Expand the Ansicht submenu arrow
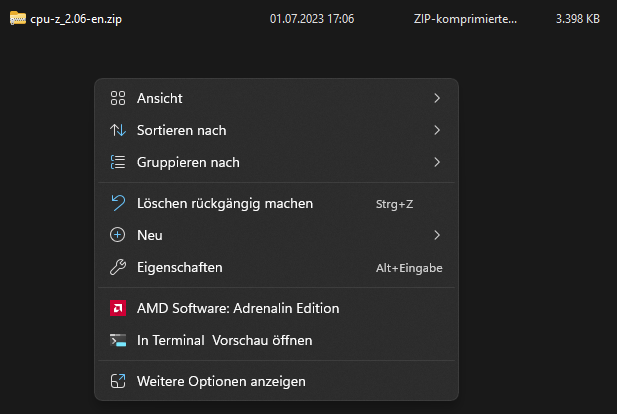Screen dimensions: 617x414 point(437,98)
